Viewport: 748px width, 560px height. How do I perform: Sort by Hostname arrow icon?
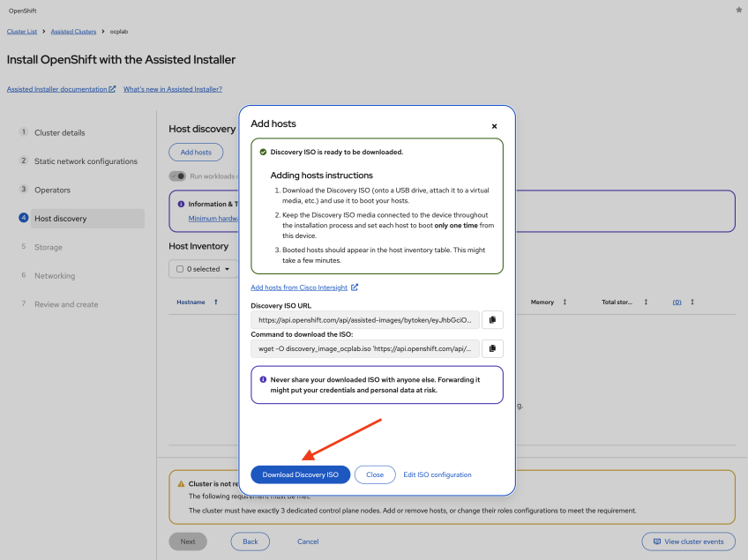pyautogui.click(x=216, y=302)
